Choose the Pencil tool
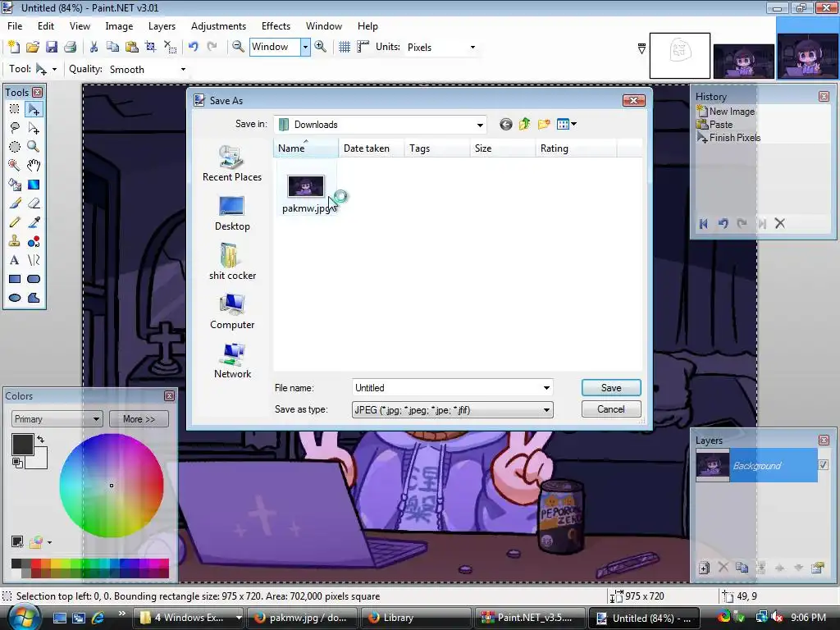Image resolution: width=840 pixels, height=630 pixels. tap(15, 222)
